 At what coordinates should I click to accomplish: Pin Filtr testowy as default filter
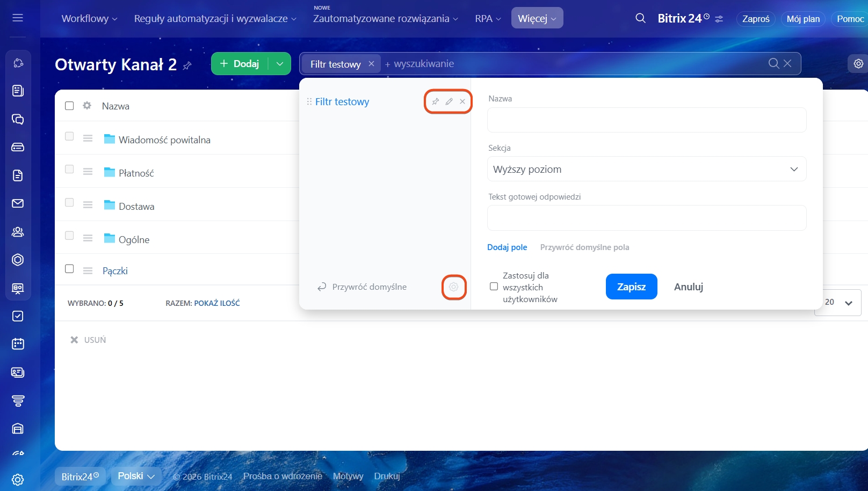pos(436,101)
